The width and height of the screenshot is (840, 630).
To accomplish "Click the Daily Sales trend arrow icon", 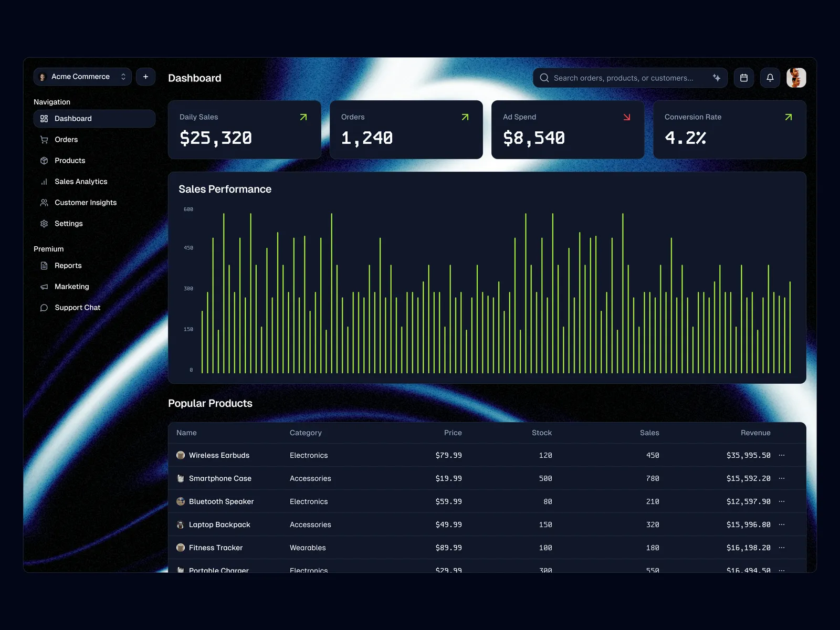I will [x=303, y=117].
